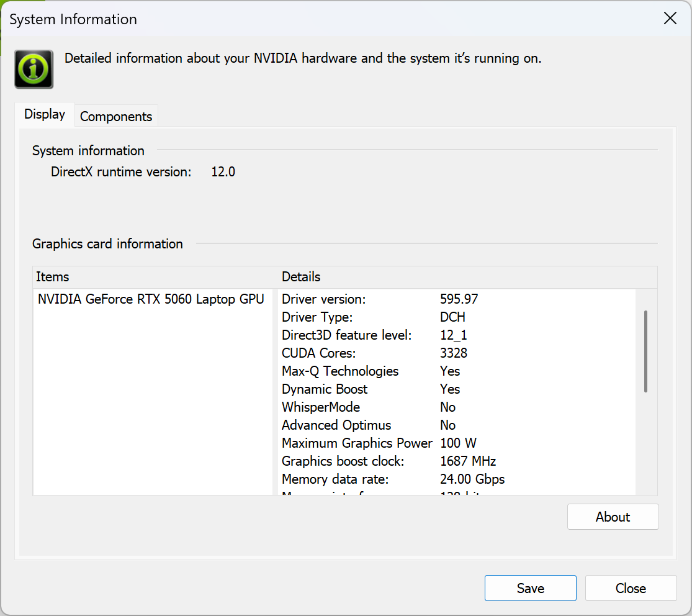This screenshot has height=616, width=692.
Task: Close the System Information window
Action: pos(670,19)
